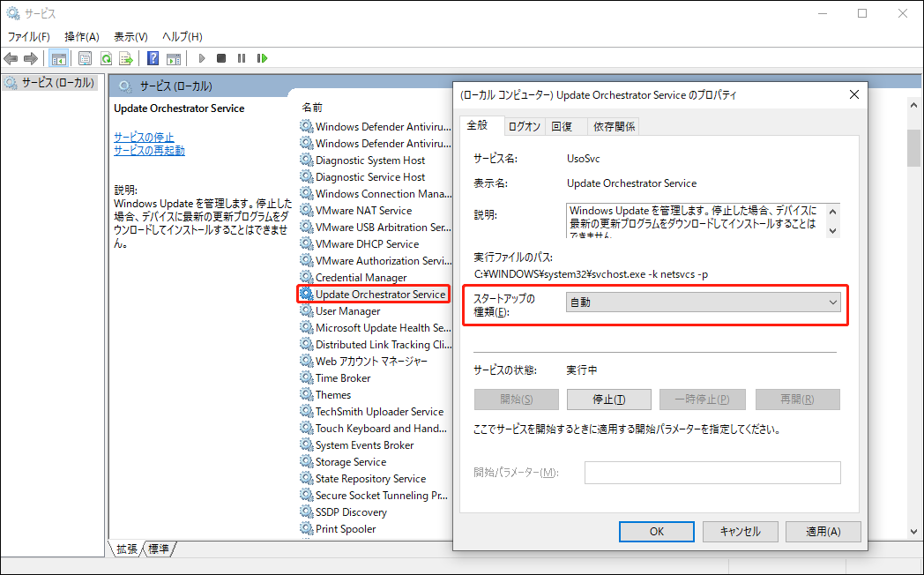Click the gear icon beside VMware NAT Service
Viewport: 924px width, 575px height.
tap(306, 210)
